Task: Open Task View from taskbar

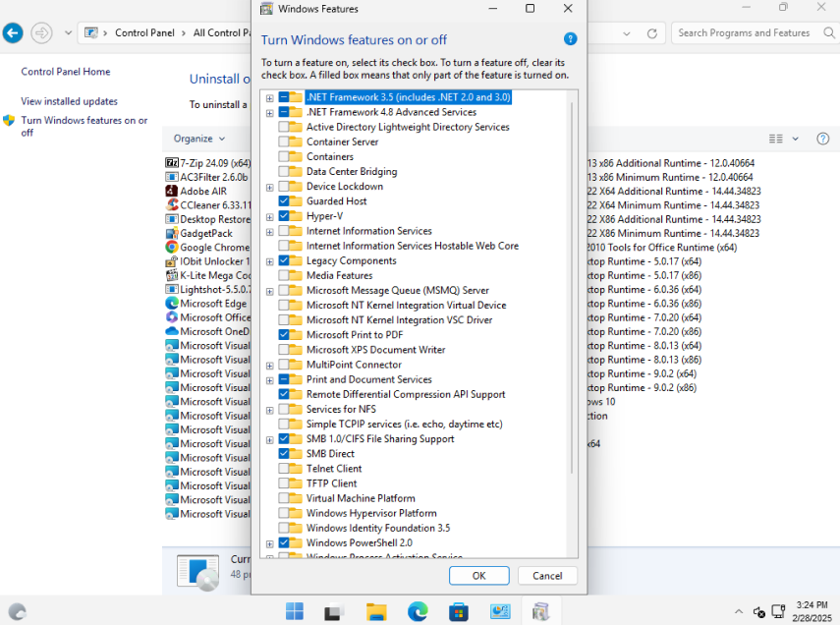Action: tap(334, 611)
